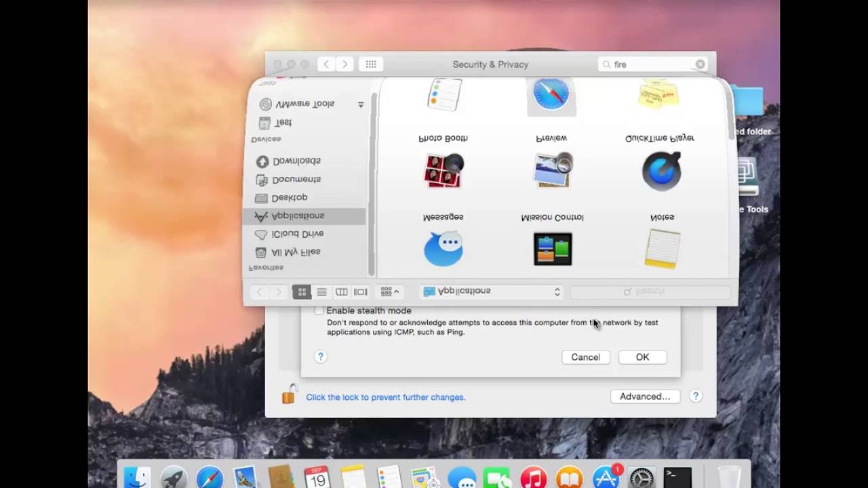Select the Photo Booth app icon
The height and width of the screenshot is (488, 868).
click(443, 169)
